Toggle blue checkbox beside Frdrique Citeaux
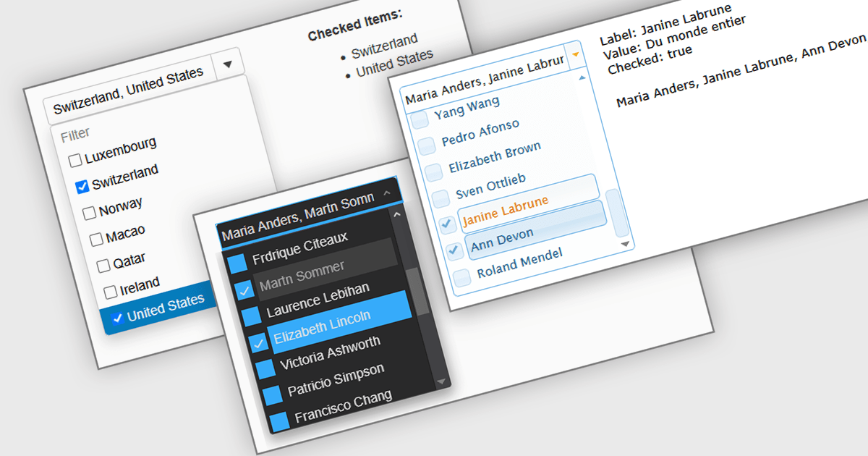The height and width of the screenshot is (456, 868). [237, 263]
